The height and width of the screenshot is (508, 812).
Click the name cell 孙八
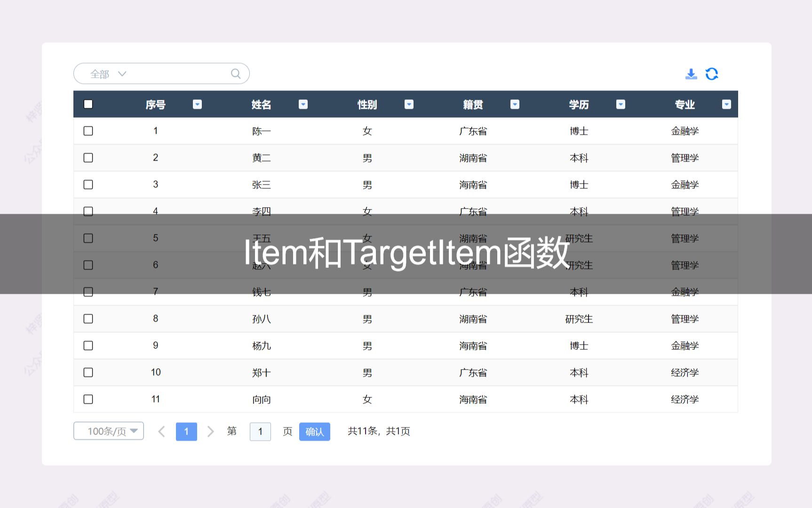[x=261, y=319]
